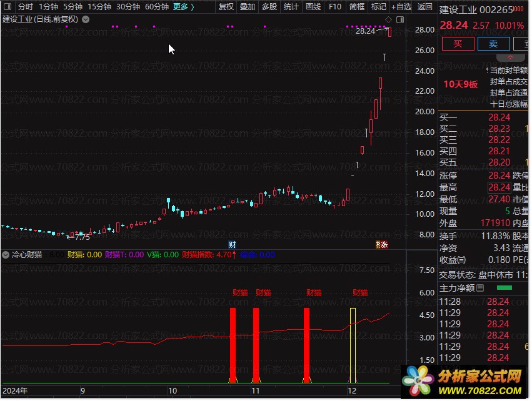Select the 15分钟 period
This screenshot has height=401, width=532.
pos(99,6)
